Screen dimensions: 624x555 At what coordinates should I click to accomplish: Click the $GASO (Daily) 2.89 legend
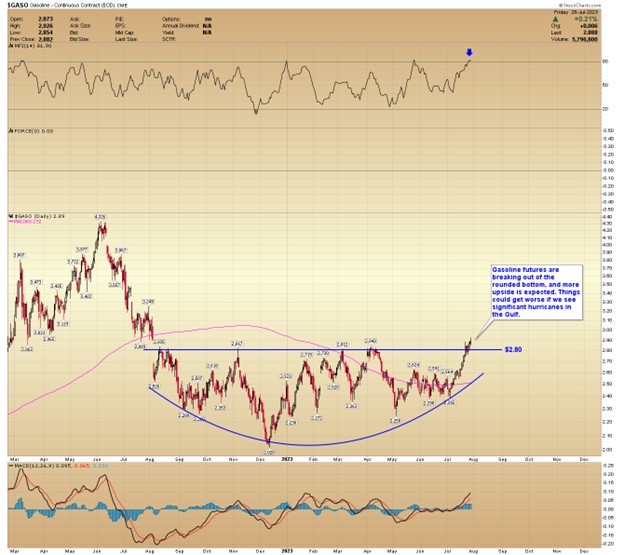(x=37, y=216)
